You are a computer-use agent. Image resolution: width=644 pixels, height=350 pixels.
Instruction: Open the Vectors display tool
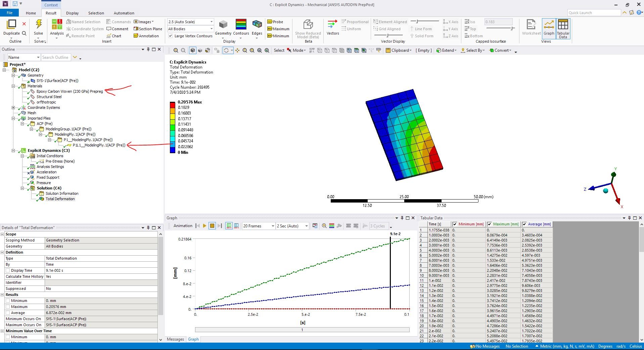[x=333, y=27]
